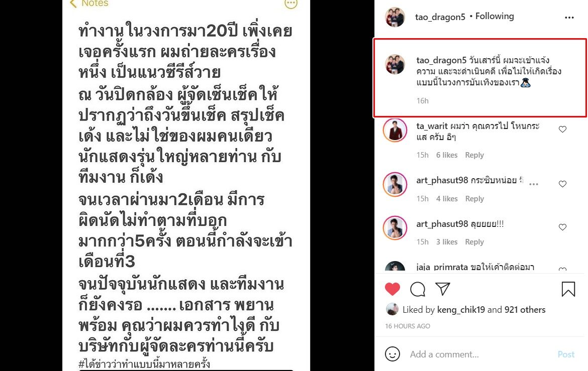Image resolution: width=588 pixels, height=371 pixels.
Task: Open tao_dragon5 profile from header username
Action: 440,17
